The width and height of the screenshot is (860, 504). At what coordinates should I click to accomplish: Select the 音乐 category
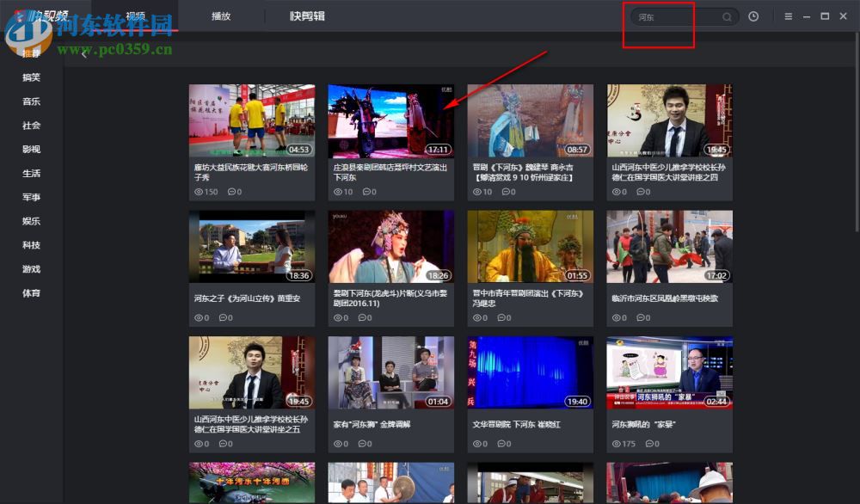[31, 101]
